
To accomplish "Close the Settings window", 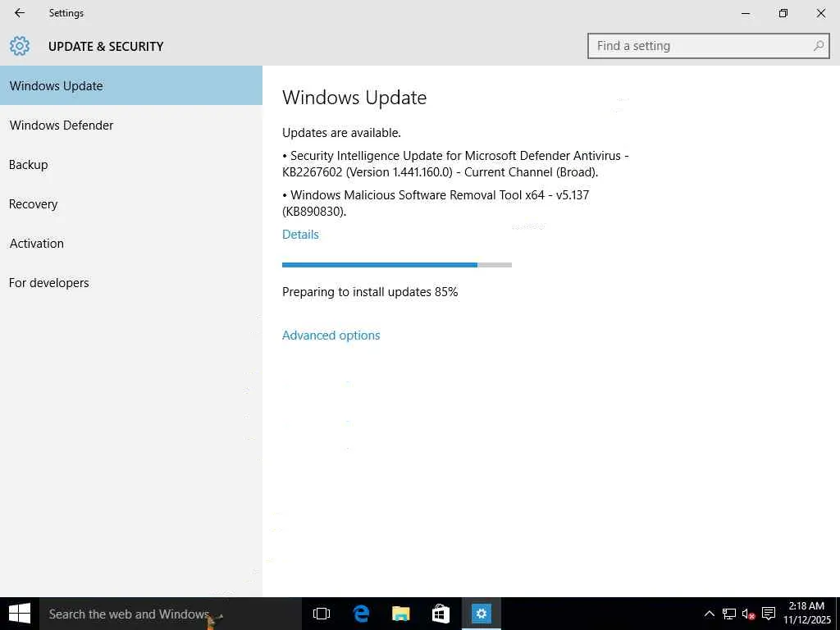I will click(x=820, y=13).
